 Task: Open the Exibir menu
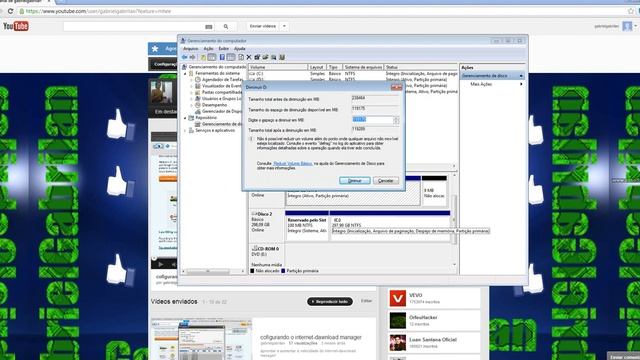point(224,49)
